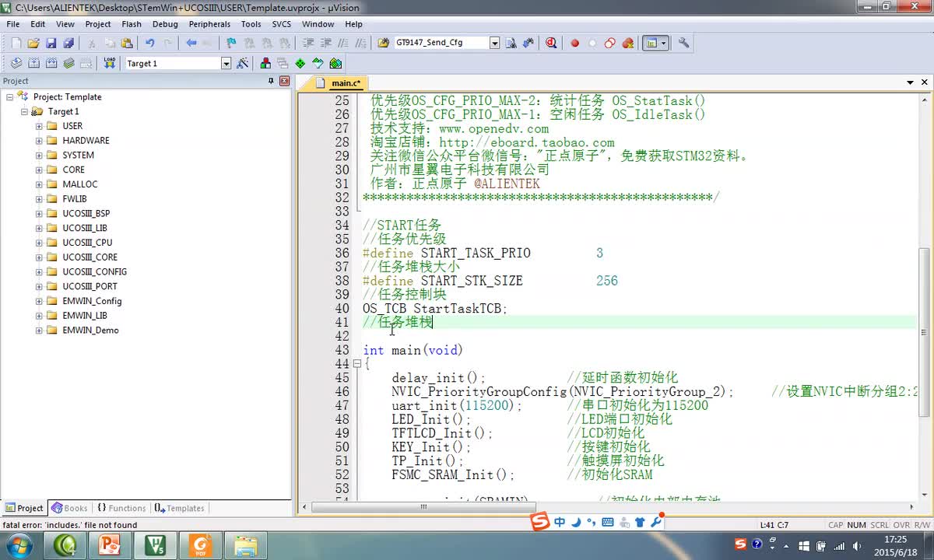Viewport: 934px width, 560px height.
Task: Indent the selected lines
Action: point(308,44)
